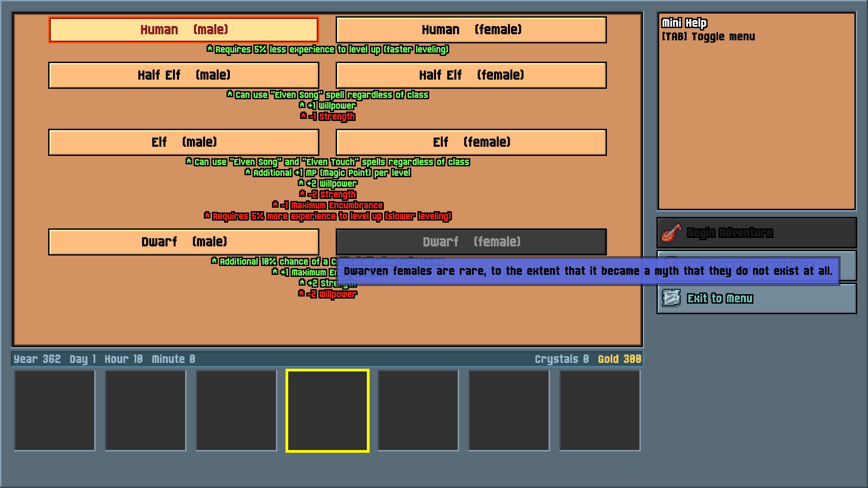The width and height of the screenshot is (868, 488).
Task: Pick the Elf (female) option
Action: (x=471, y=142)
